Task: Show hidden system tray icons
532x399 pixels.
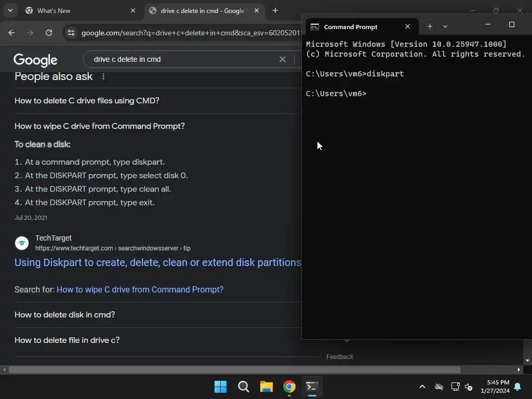Action: (422, 387)
